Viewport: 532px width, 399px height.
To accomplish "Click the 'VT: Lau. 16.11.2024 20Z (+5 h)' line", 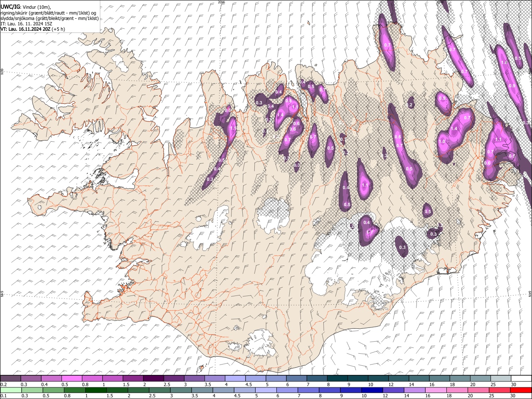I will [33, 29].
